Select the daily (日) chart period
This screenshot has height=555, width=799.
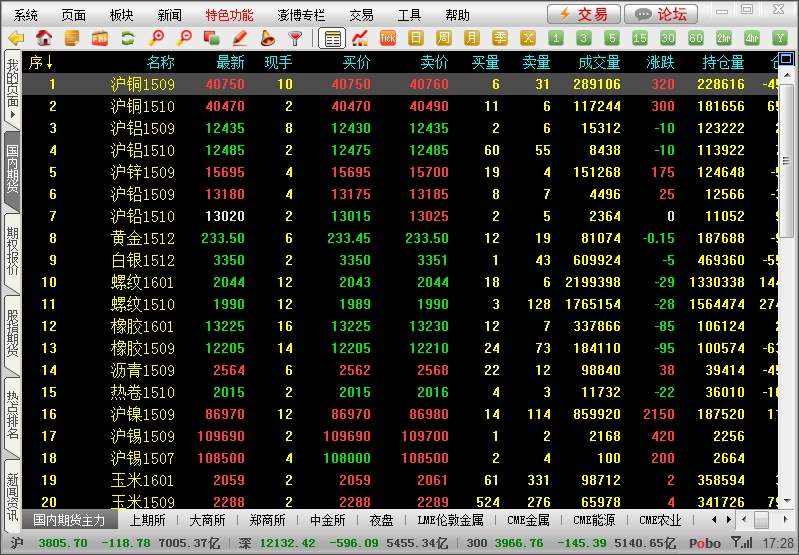pyautogui.click(x=416, y=38)
